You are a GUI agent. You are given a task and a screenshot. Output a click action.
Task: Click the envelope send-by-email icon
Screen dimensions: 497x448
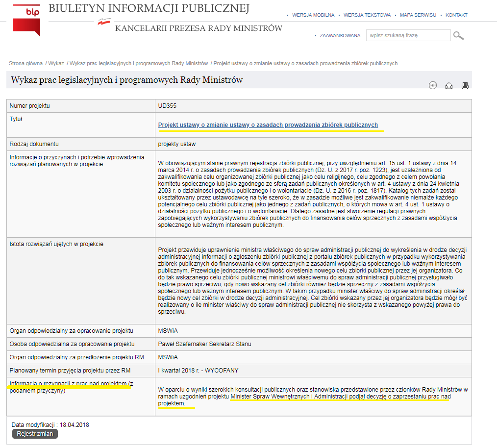pos(449,86)
